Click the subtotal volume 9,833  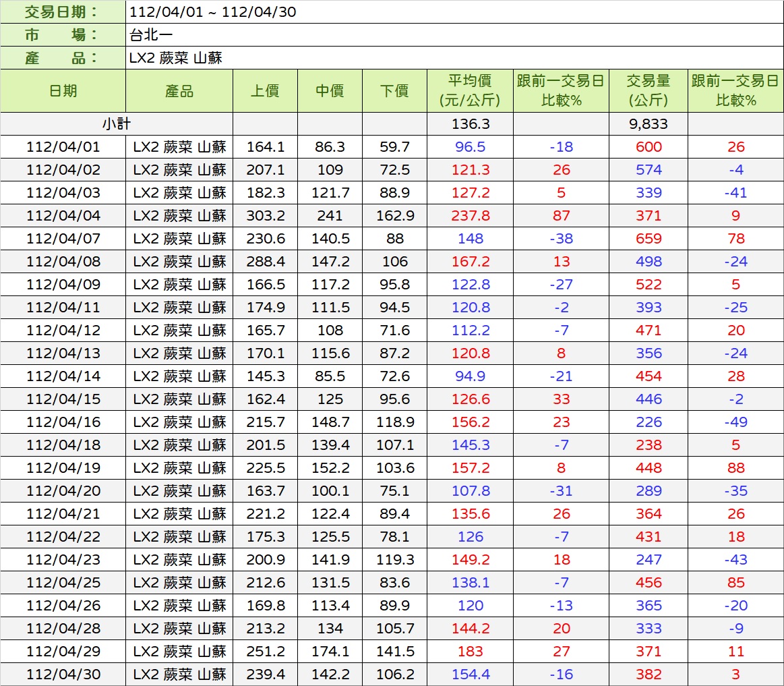coord(648,124)
